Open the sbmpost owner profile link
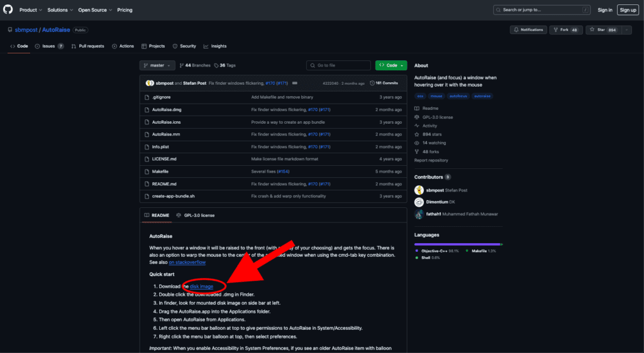 click(26, 30)
